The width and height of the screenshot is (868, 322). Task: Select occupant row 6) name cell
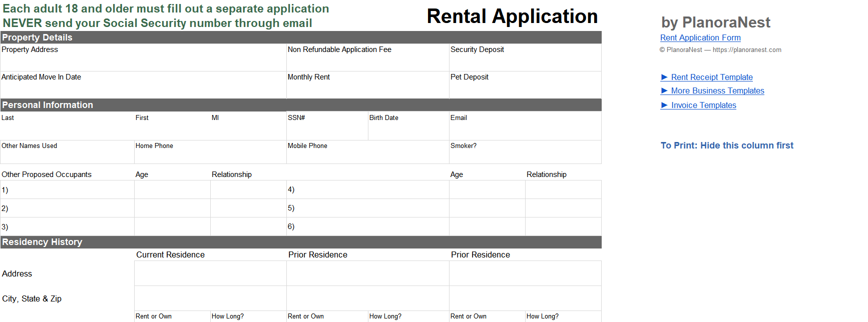[x=368, y=226]
